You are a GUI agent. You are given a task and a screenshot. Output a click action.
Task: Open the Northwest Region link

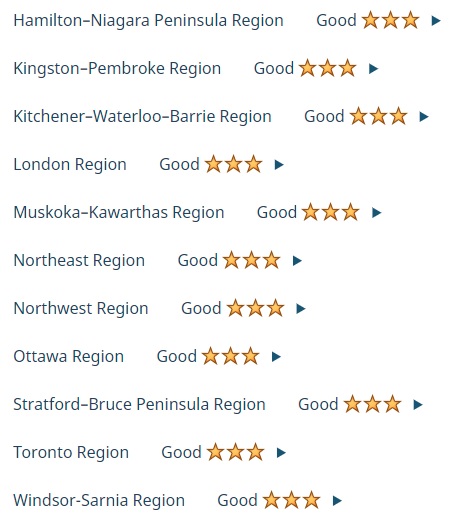coord(81,308)
